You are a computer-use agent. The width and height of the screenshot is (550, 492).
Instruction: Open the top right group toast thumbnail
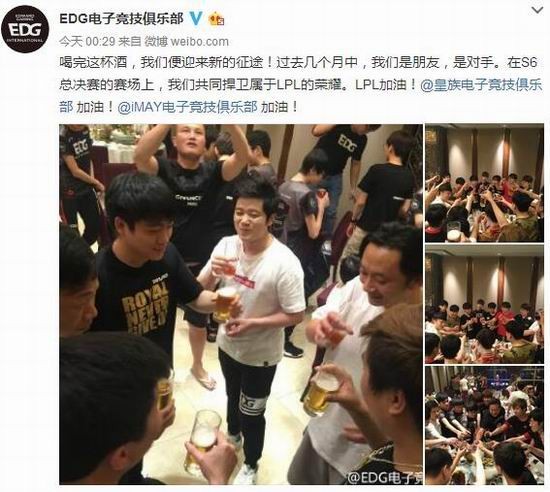click(484, 183)
